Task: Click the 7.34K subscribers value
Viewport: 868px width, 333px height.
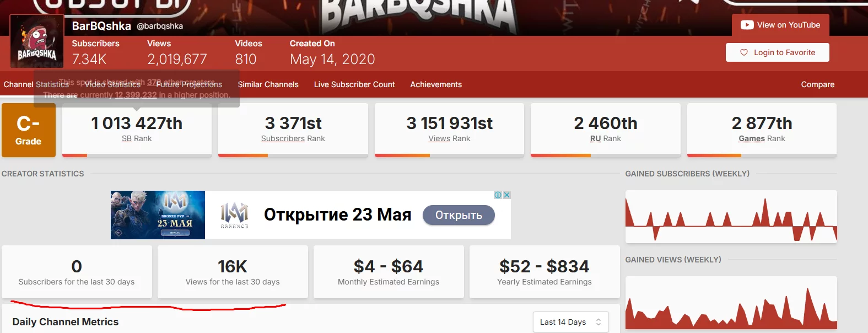Action: point(89,59)
